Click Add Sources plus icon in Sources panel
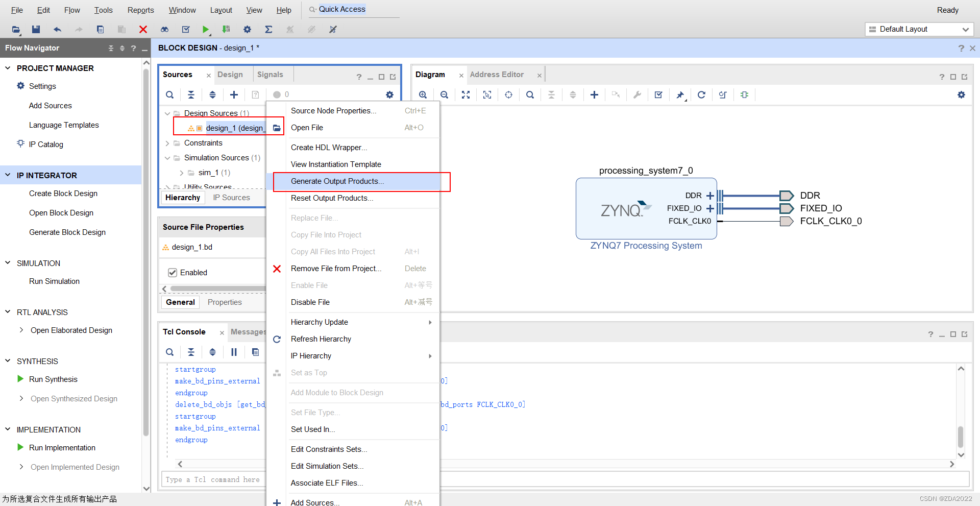 tap(234, 94)
